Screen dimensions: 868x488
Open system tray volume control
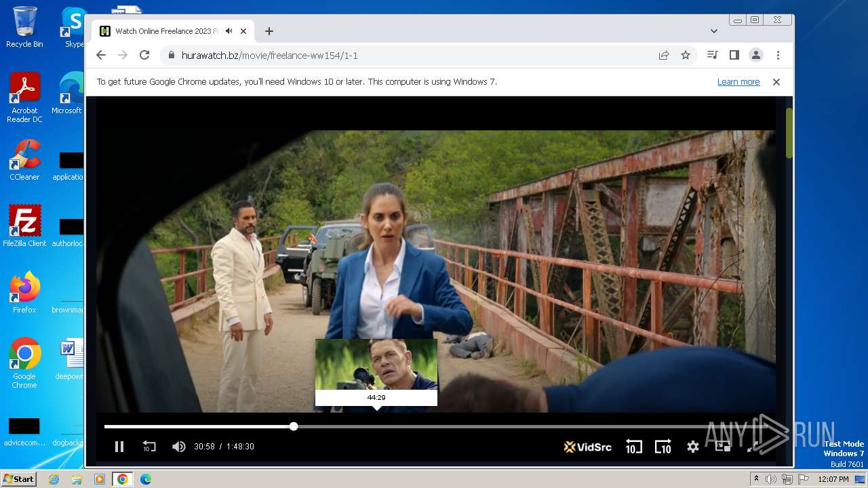pos(771,479)
